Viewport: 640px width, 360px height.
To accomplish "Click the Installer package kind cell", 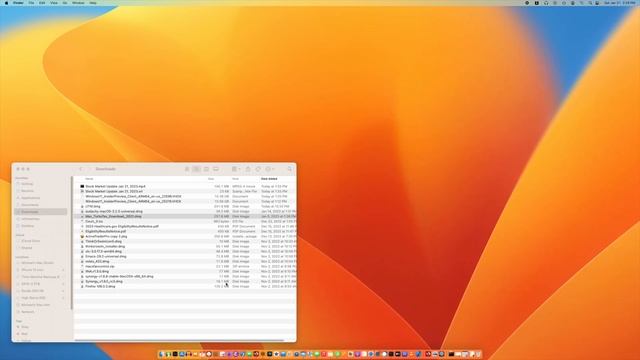I will click(244, 236).
